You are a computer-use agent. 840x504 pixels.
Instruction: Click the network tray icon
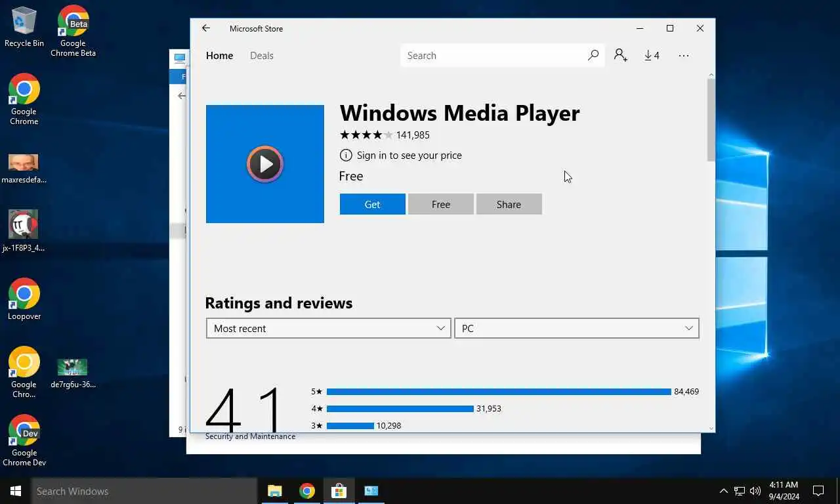(x=740, y=491)
